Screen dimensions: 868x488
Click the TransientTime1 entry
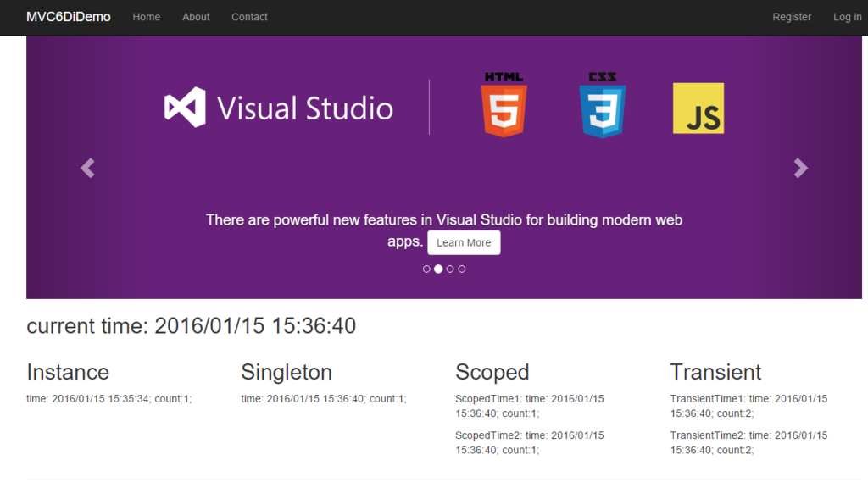pos(749,406)
